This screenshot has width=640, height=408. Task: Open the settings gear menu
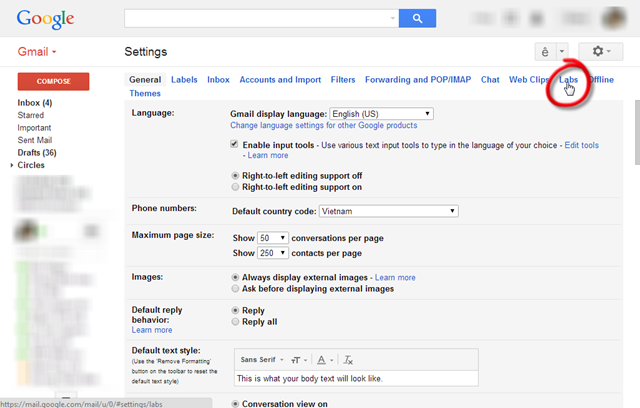601,52
